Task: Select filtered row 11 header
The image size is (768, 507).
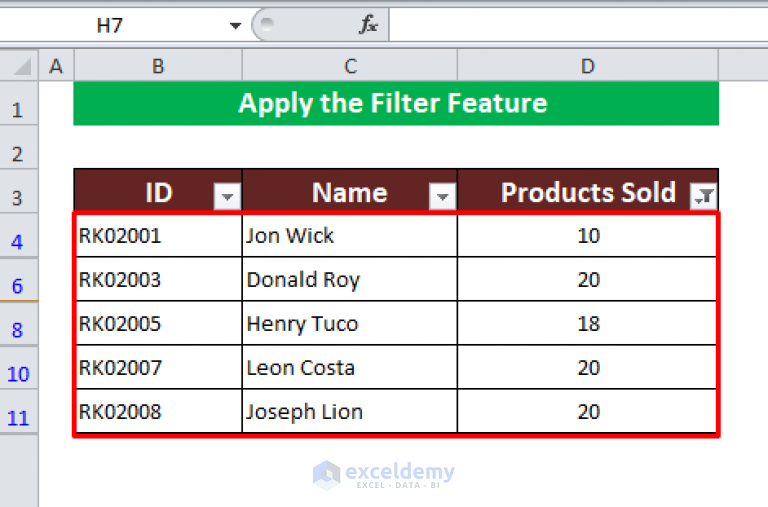Action: point(19,412)
